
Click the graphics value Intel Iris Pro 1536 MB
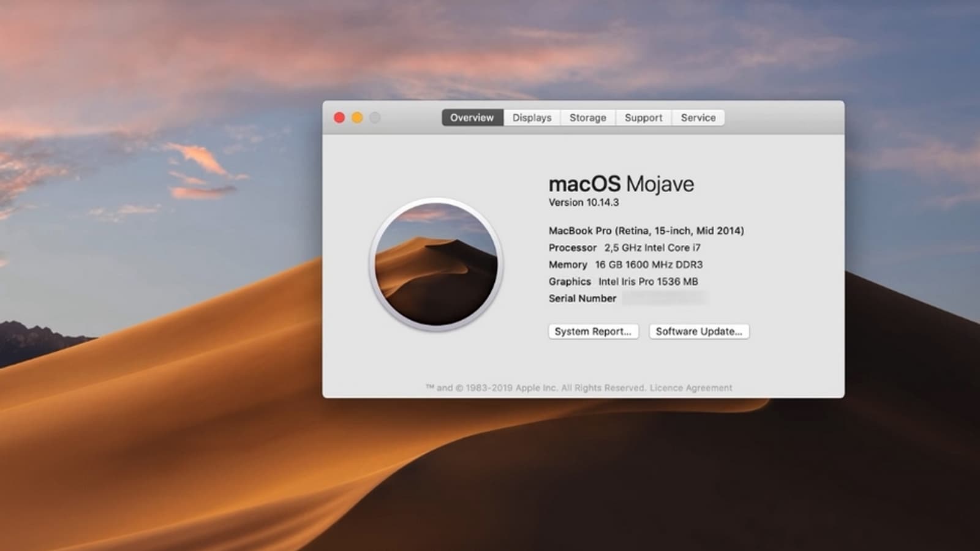click(x=648, y=282)
